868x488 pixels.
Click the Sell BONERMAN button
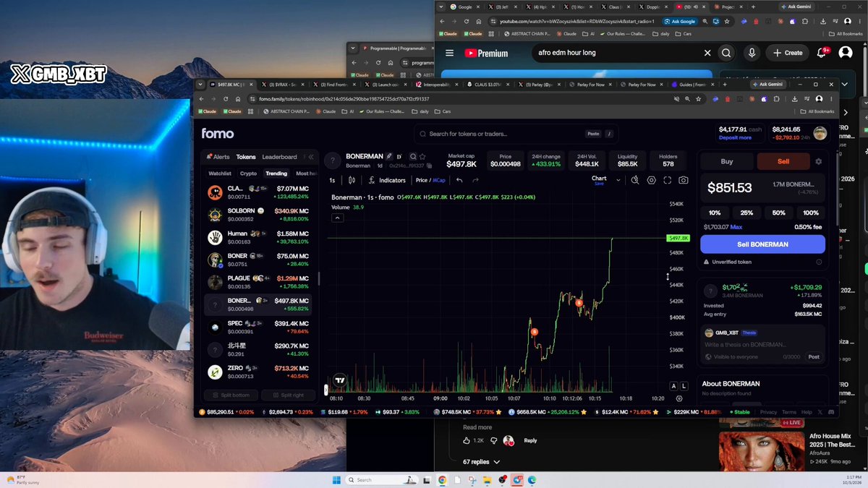[762, 244]
